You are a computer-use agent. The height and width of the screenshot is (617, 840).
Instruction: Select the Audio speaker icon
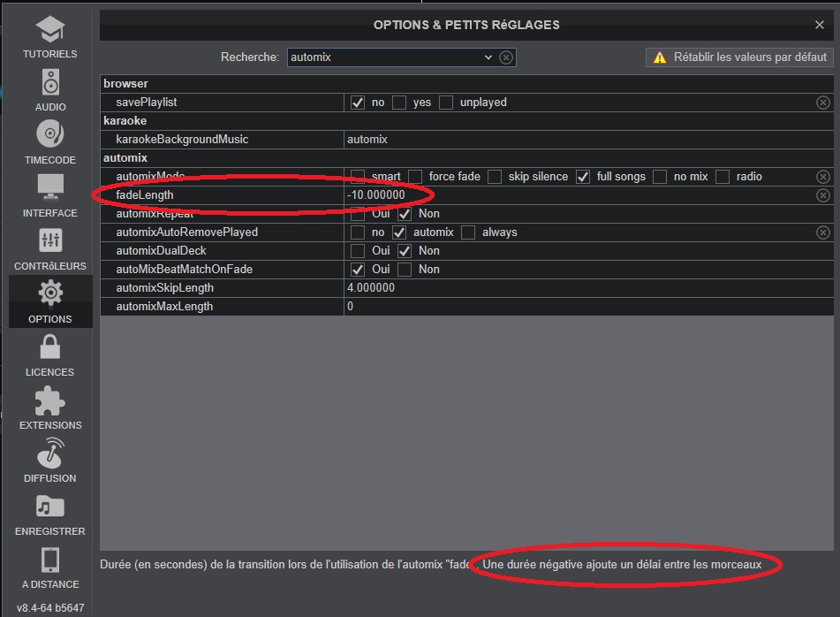point(50,84)
